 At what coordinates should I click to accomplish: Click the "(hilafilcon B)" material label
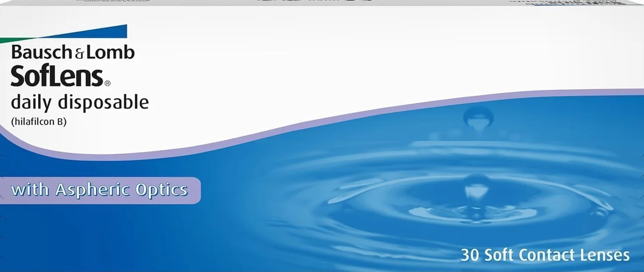coord(39,122)
